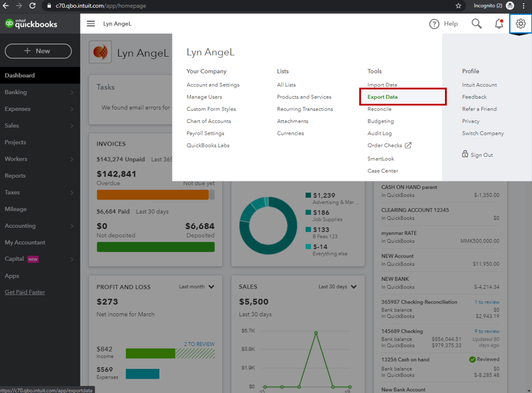Click the green Reviewed check icon
This screenshot has width=532, height=393.
coord(472,360)
